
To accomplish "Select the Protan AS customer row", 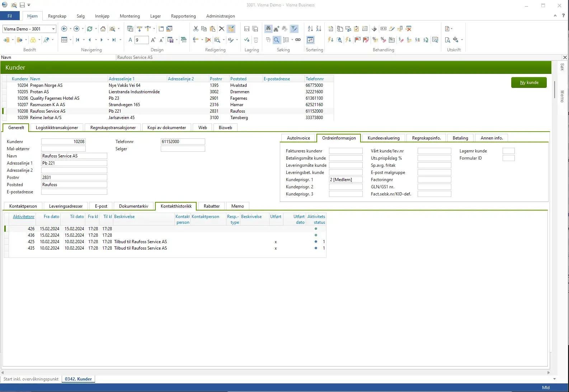I will click(x=168, y=92).
